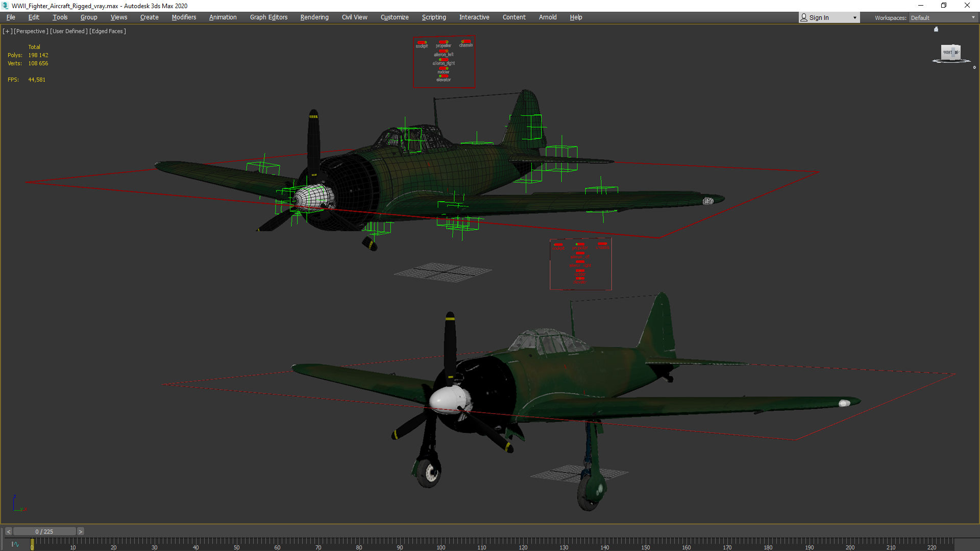
Task: Open the Mini Curve Editor icon
Action: coord(15,544)
